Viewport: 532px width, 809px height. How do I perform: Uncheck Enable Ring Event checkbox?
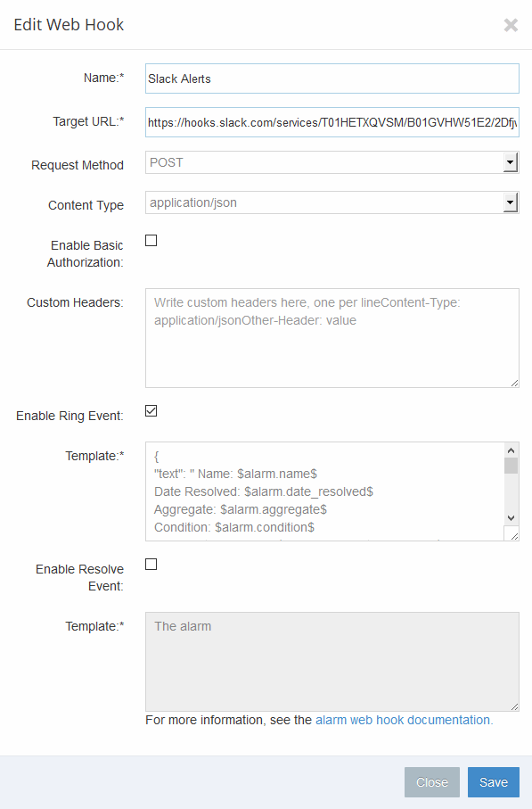pos(151,410)
